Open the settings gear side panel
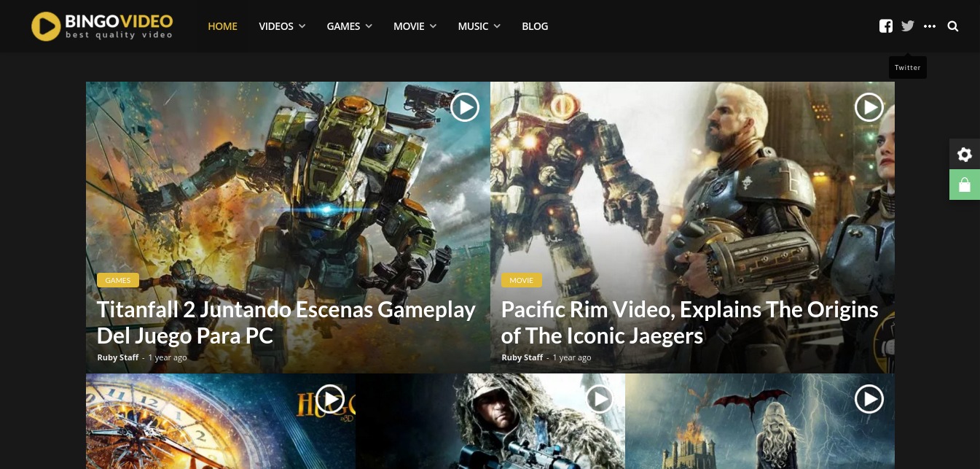The width and height of the screenshot is (980, 469). click(965, 154)
